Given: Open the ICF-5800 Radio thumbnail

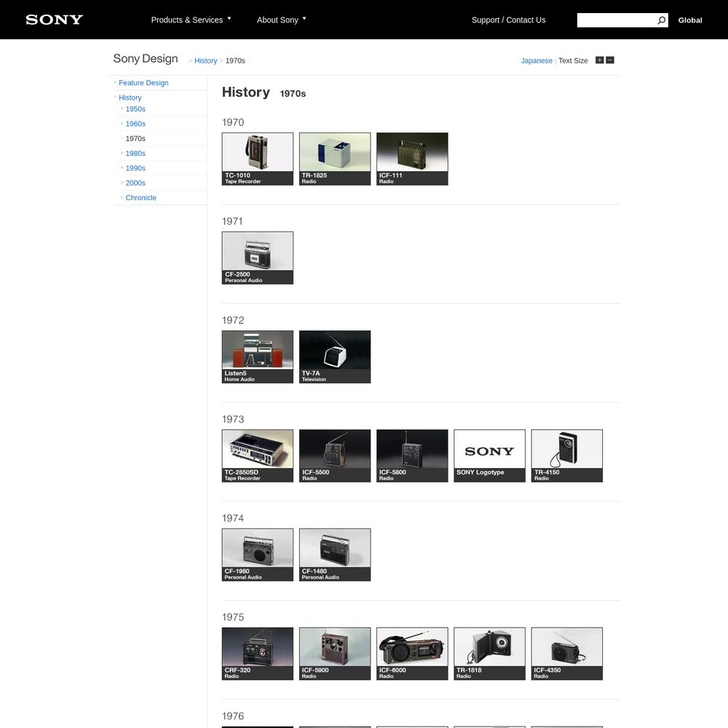Looking at the screenshot, I should (412, 456).
